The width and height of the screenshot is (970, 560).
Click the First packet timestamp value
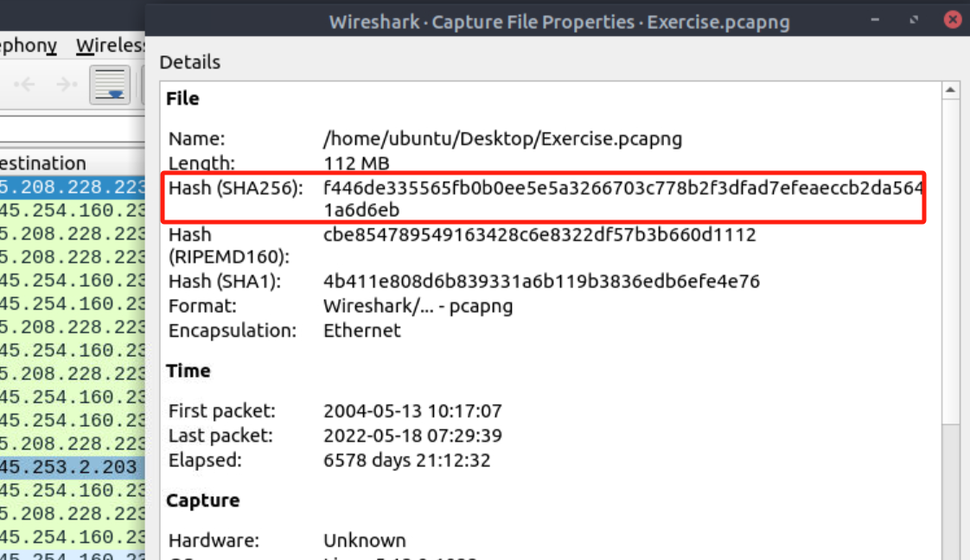coord(412,411)
